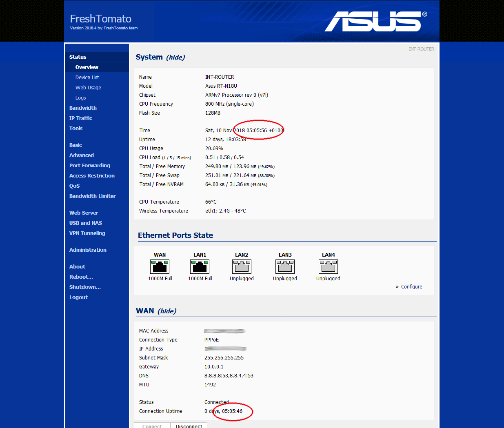This screenshot has height=428, width=504.
Task: Open the Administration section
Action: point(88,250)
